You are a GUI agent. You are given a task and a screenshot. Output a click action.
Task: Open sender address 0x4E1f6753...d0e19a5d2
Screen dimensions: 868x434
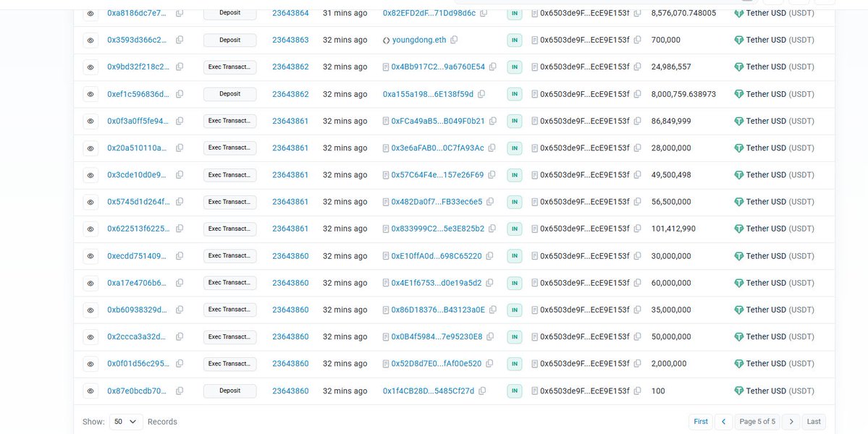click(x=437, y=283)
